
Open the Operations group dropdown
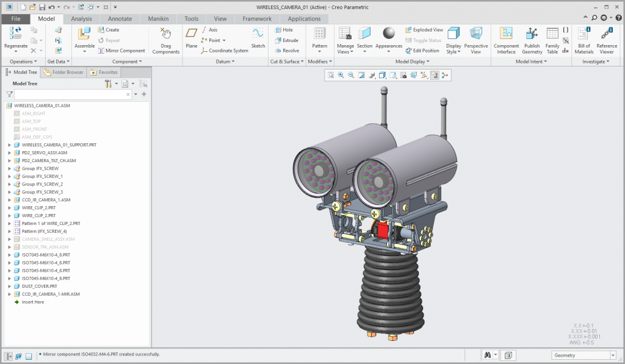[23, 62]
